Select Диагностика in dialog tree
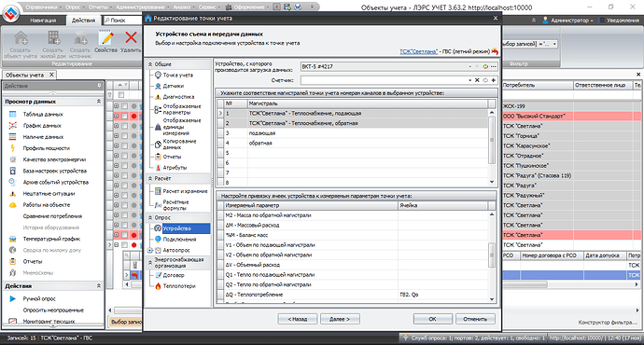The height and width of the screenshot is (345, 644). click(x=178, y=97)
